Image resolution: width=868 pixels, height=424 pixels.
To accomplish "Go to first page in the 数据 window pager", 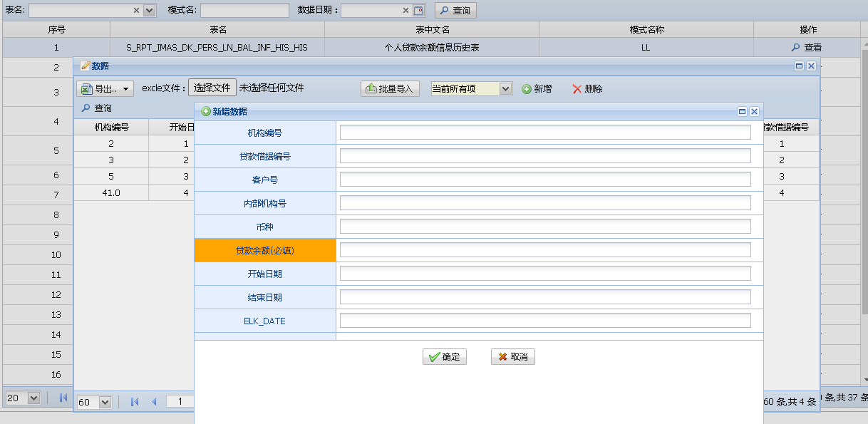I will [x=135, y=402].
